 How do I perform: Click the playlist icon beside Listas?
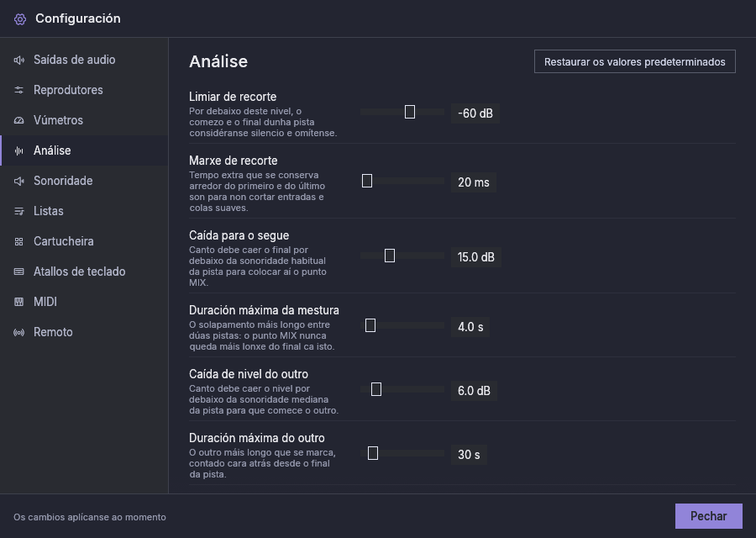(x=18, y=211)
